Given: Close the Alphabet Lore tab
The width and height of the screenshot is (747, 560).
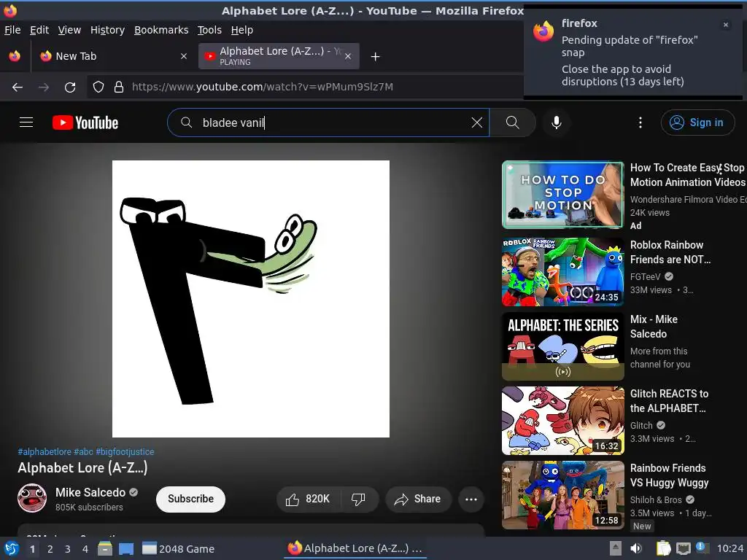Looking at the screenshot, I should [x=348, y=56].
